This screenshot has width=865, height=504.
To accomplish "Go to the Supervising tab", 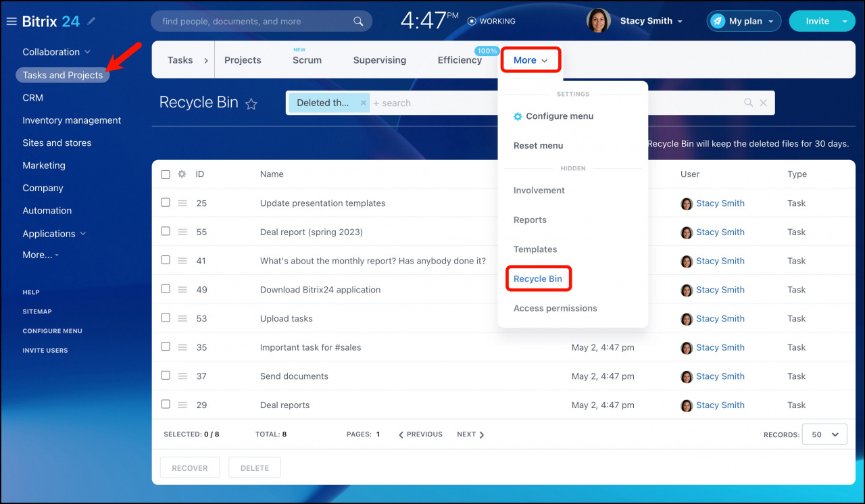I will pyautogui.click(x=380, y=60).
